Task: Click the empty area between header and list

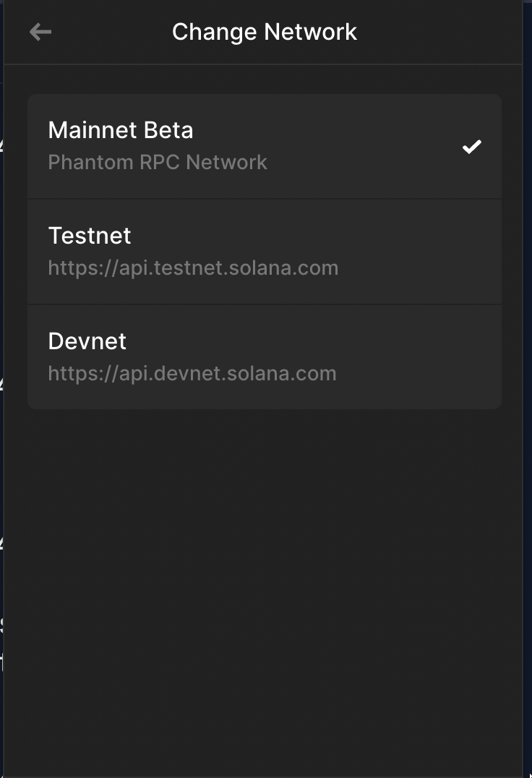Action: [265, 80]
